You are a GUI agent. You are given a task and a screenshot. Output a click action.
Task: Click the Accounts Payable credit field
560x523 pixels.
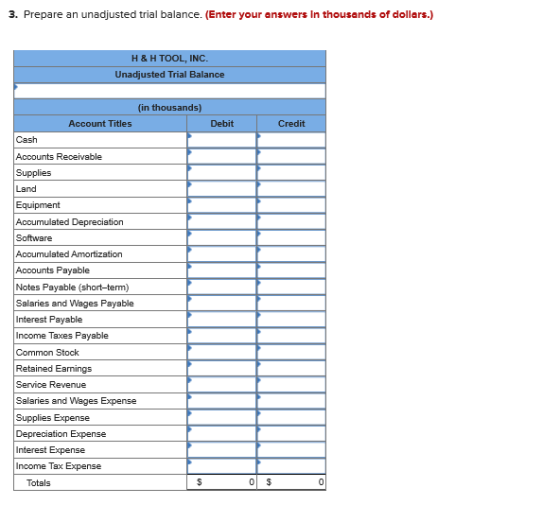(291, 271)
